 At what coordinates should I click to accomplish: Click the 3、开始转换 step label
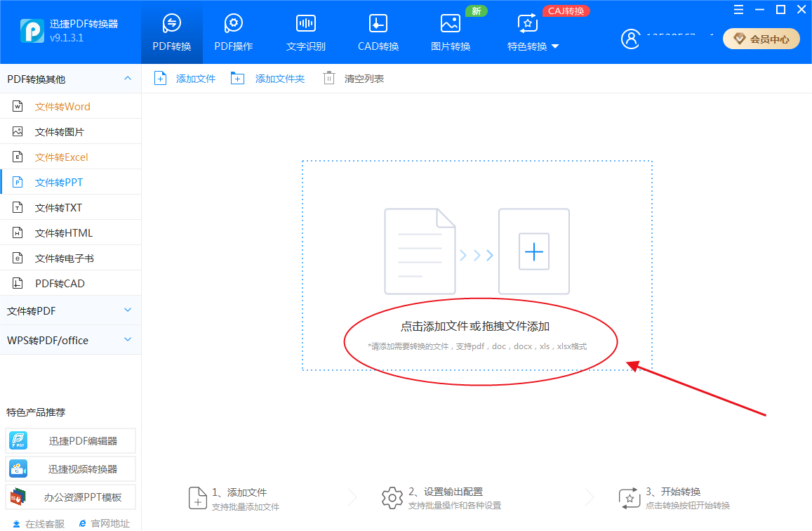pyautogui.click(x=673, y=492)
